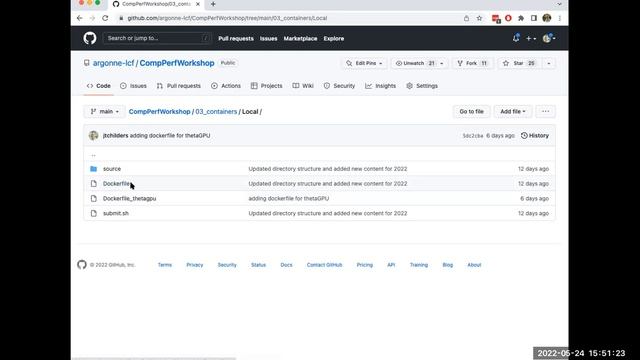This screenshot has height=360, width=640.
Task: Open Marketplace in the top navigation
Action: [x=300, y=38]
